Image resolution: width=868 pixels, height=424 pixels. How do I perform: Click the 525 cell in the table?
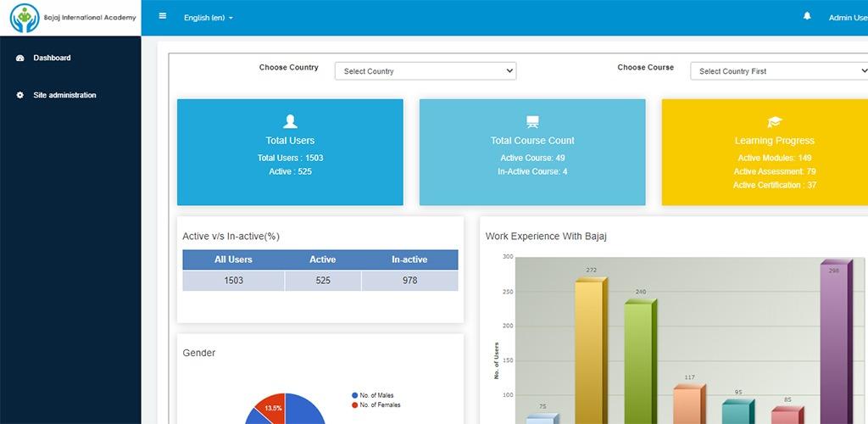[323, 281]
